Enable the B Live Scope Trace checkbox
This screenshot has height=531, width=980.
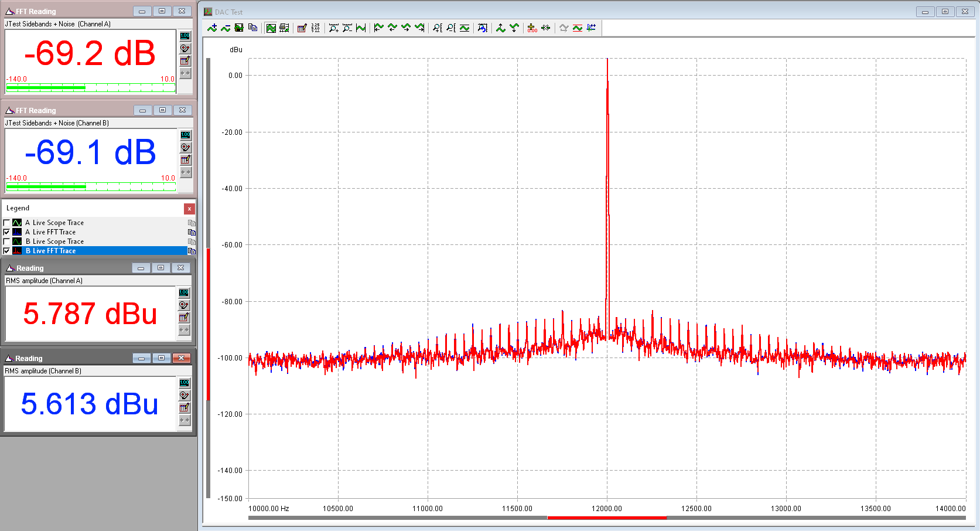coord(7,241)
